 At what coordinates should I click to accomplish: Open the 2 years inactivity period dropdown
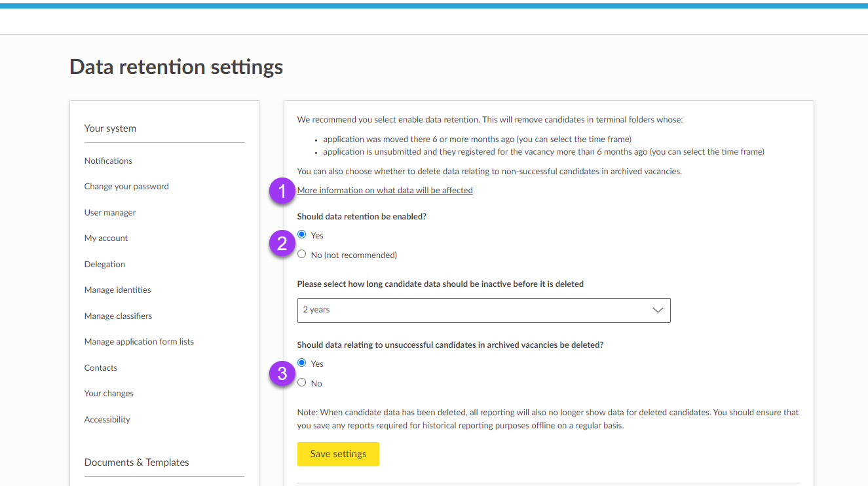[483, 310]
